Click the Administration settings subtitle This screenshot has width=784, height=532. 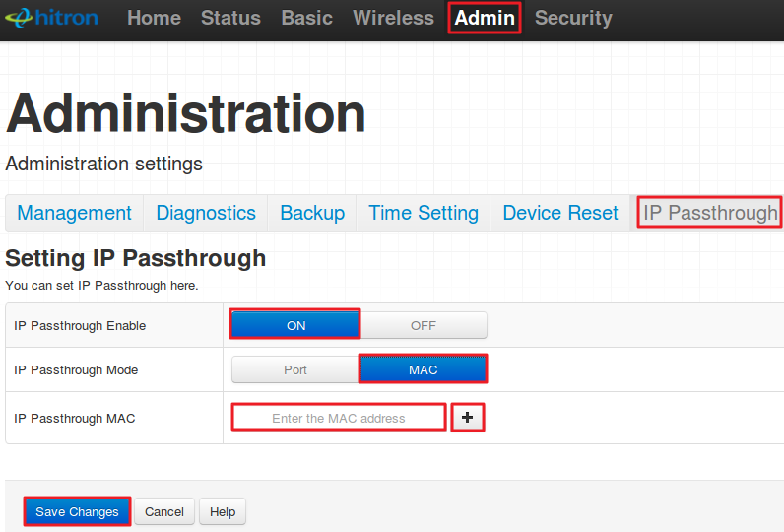[104, 164]
